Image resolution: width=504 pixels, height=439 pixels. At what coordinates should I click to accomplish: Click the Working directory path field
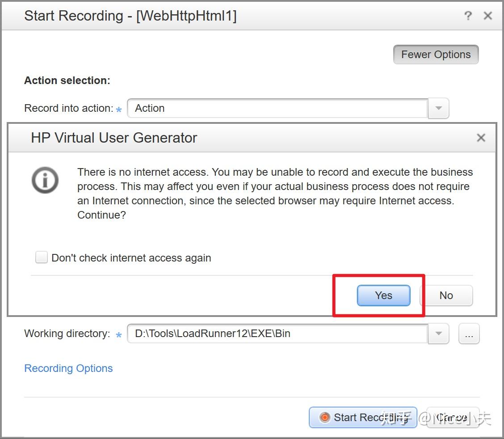coord(277,333)
